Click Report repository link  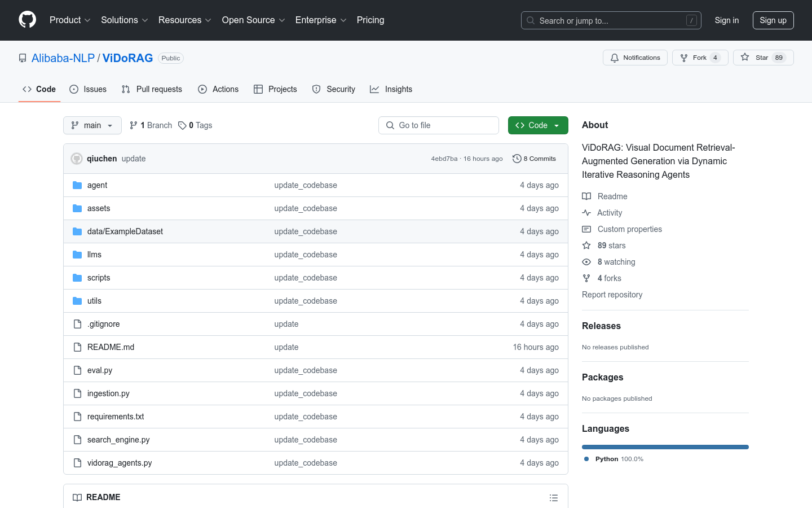(612, 295)
